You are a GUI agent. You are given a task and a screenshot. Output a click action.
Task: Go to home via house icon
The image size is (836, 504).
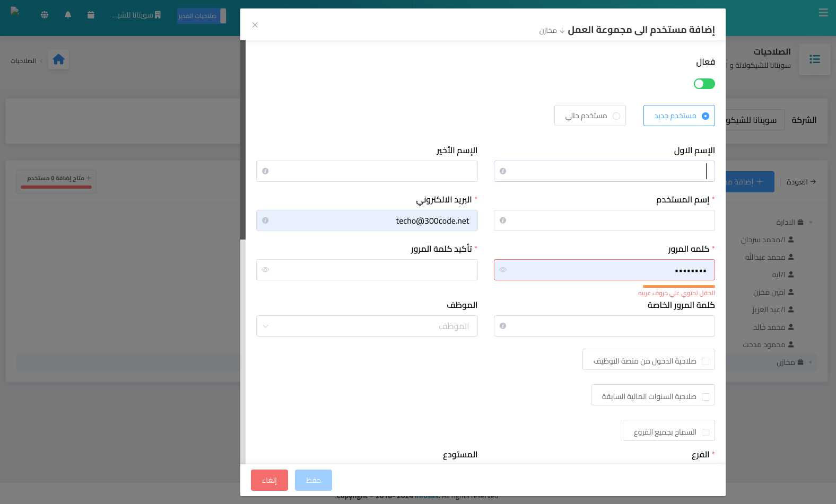tap(58, 59)
